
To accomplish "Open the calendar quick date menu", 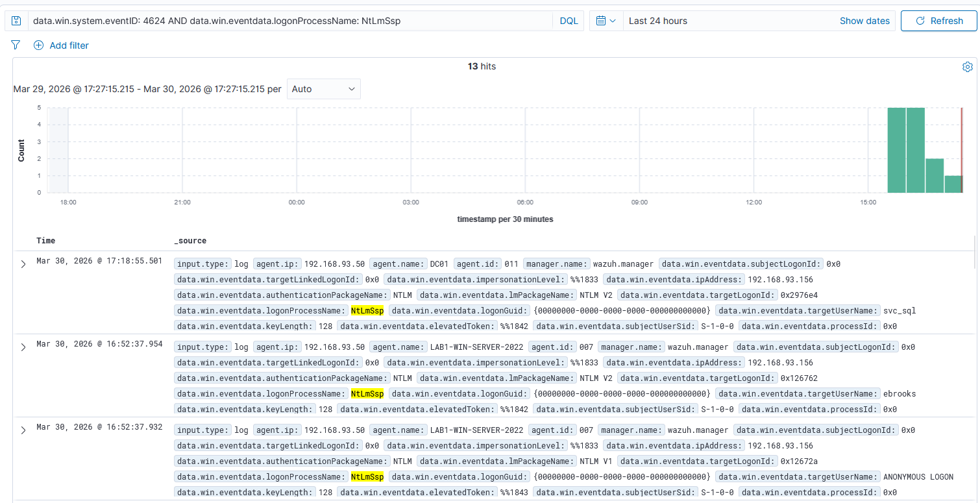I will 606,21.
